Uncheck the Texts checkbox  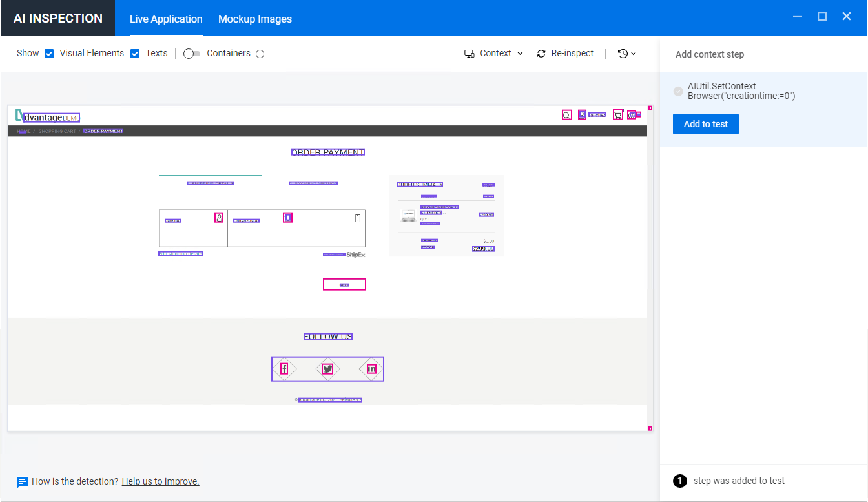tap(135, 54)
